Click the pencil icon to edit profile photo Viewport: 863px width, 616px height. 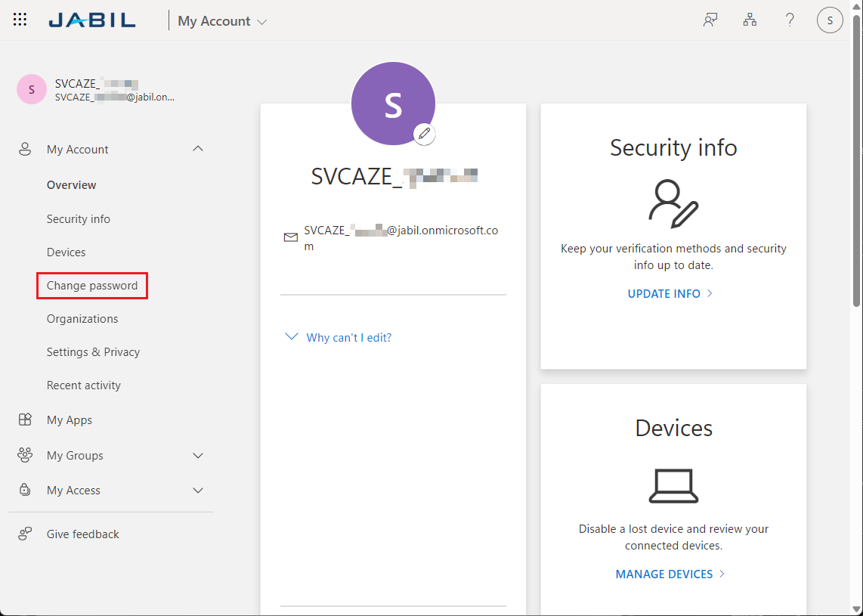coord(425,134)
